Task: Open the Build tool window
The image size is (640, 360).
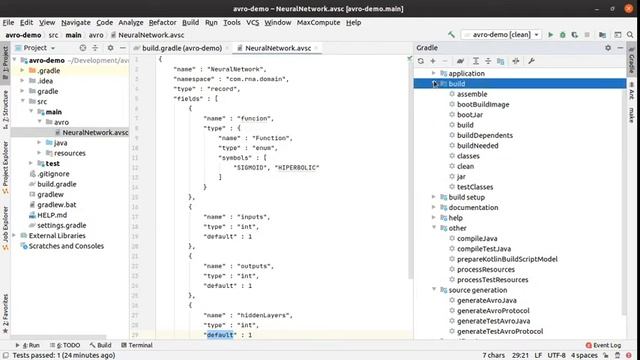Action: point(100,345)
